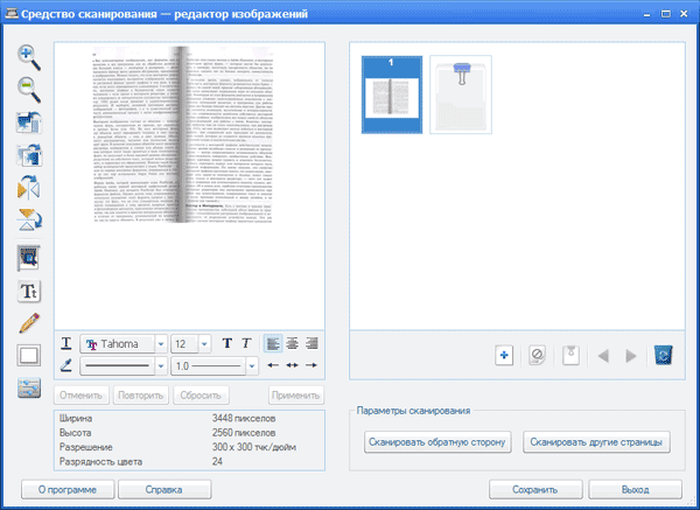The image size is (700, 510).
Task: Activate the Tt text tool
Action: [x=29, y=291]
